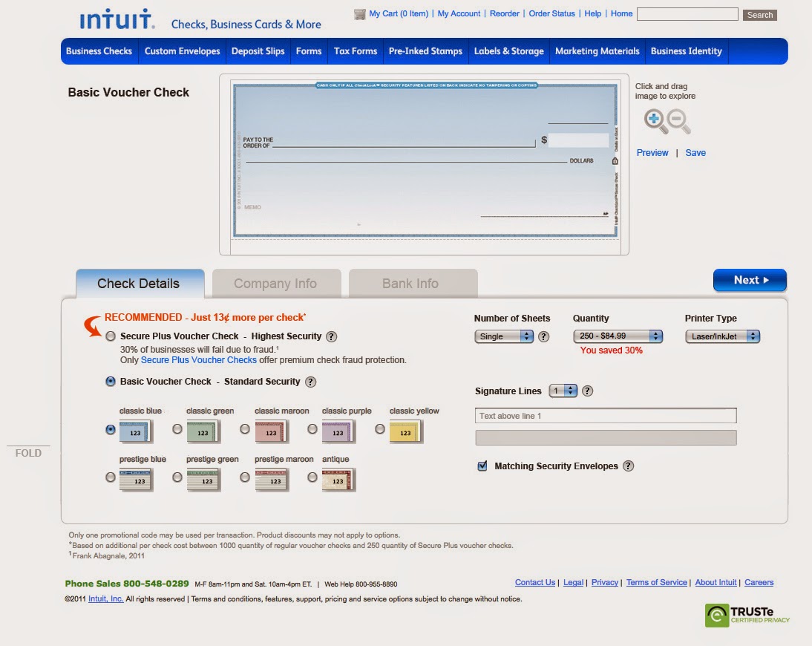Choose prestige maroon radio button
Screen dimensions: 812x646
click(x=245, y=477)
